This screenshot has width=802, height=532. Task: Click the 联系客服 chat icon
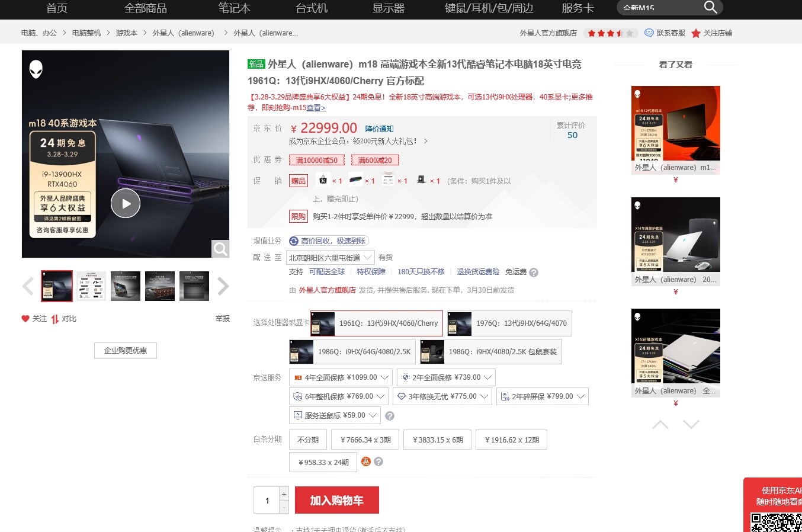click(649, 33)
